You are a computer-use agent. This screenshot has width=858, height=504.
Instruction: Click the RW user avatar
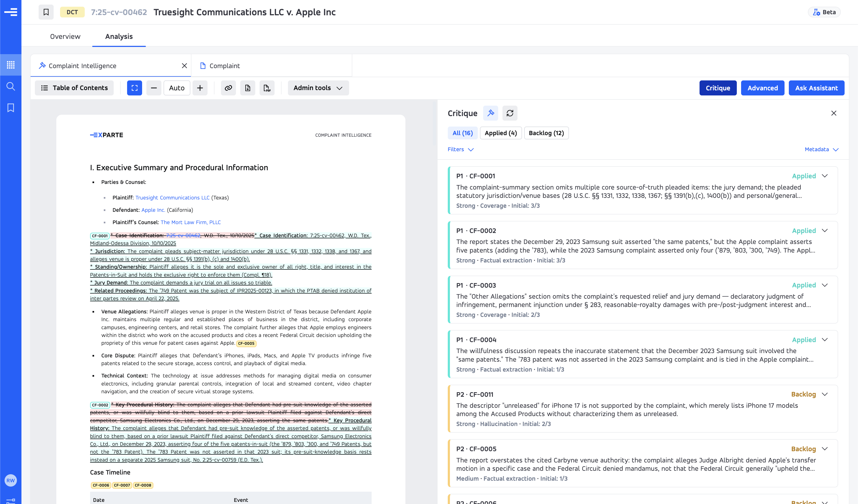tap(10, 480)
